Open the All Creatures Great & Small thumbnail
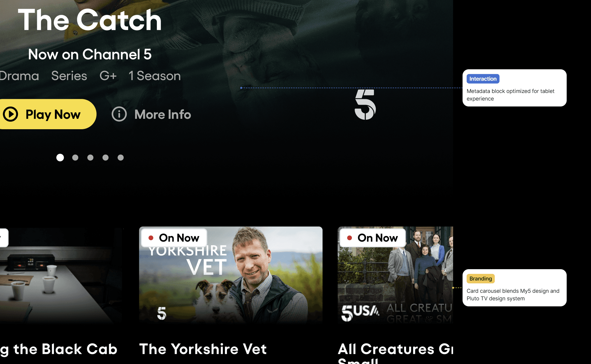The height and width of the screenshot is (364, 591). click(395, 275)
